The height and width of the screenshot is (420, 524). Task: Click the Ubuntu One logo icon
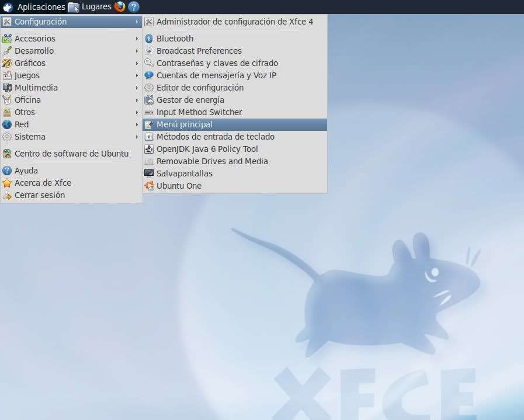(149, 186)
